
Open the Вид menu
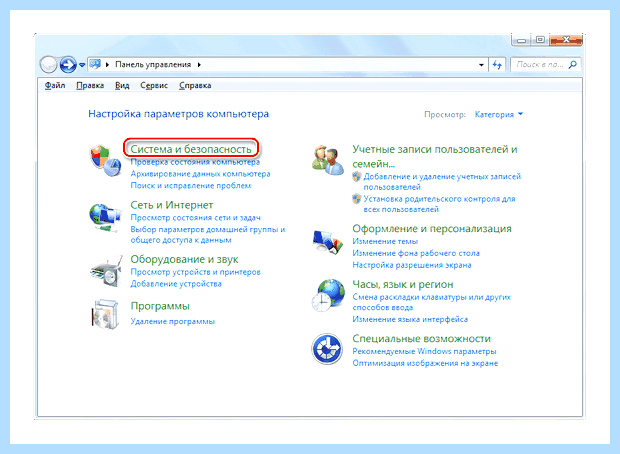point(122,85)
